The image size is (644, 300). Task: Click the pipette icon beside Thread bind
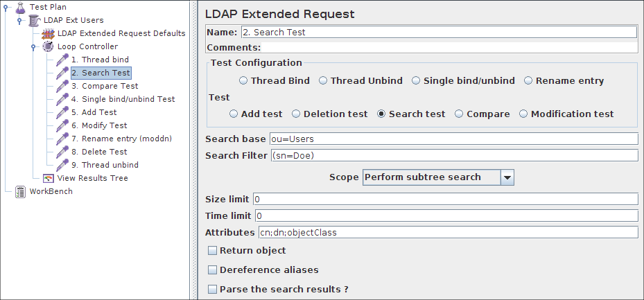pyautogui.click(x=62, y=60)
